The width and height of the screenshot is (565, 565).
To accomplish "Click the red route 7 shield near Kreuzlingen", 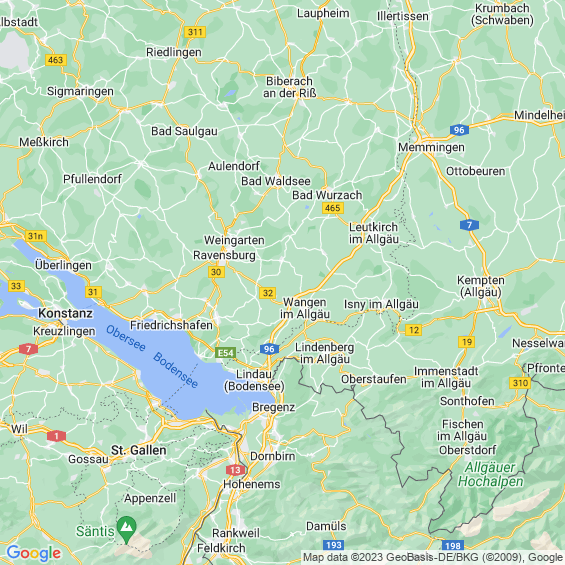I will point(28,349).
